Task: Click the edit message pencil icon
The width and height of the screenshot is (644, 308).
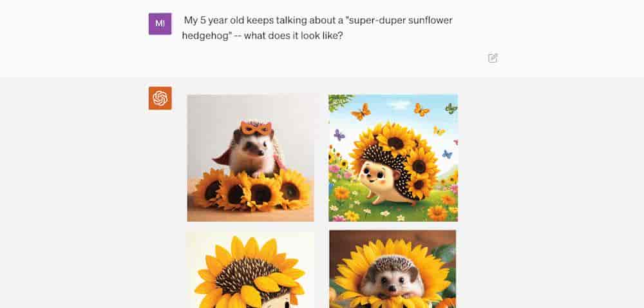Action: pos(493,58)
